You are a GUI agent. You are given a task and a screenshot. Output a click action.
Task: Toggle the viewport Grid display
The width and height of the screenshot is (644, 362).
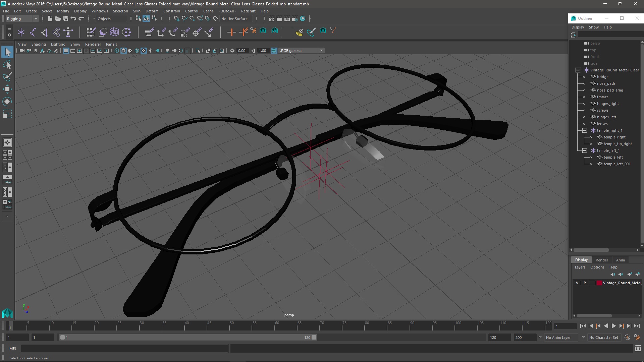click(66, 51)
